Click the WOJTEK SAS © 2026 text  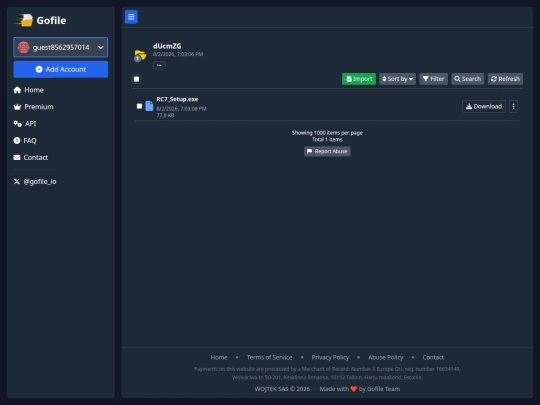pos(282,389)
